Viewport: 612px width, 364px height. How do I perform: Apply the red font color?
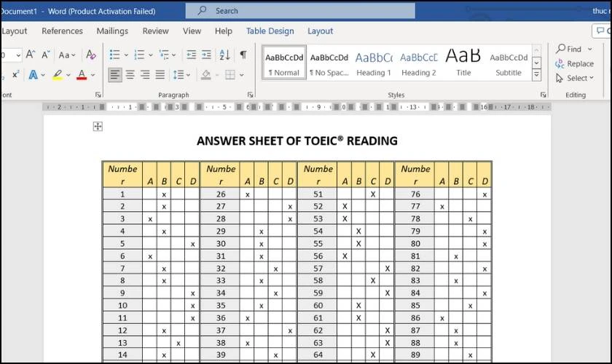[82, 74]
